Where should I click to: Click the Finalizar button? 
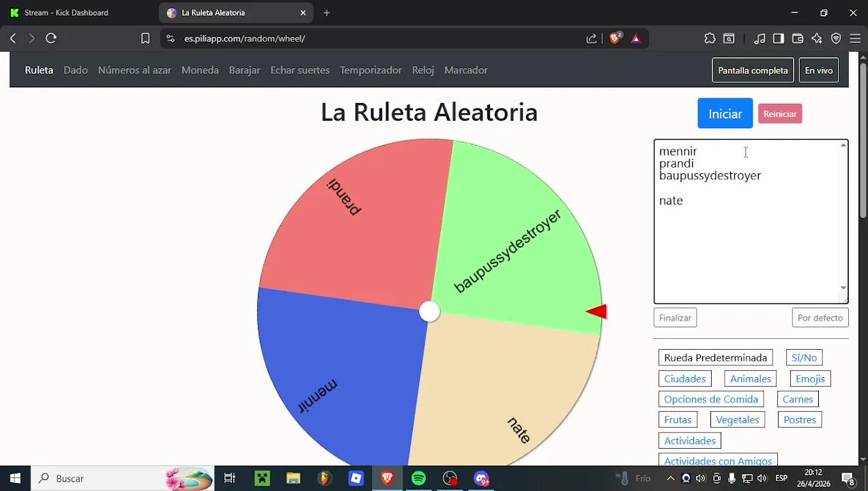pos(675,318)
